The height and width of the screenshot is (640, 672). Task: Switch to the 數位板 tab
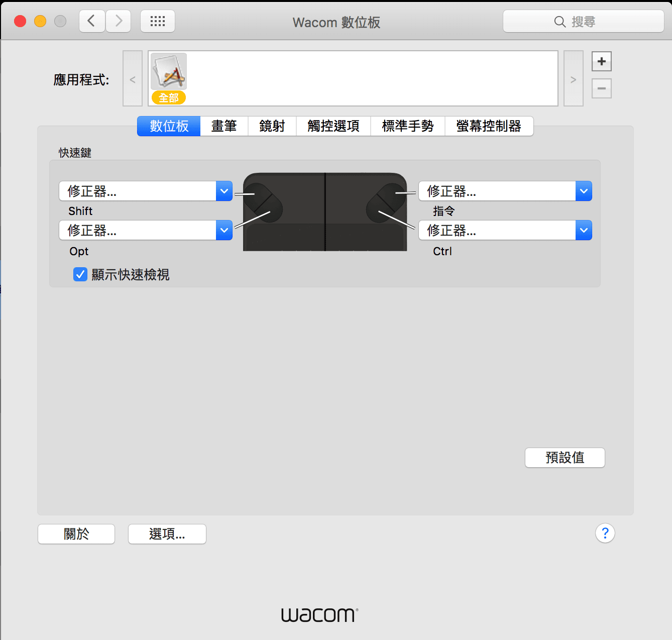[169, 126]
